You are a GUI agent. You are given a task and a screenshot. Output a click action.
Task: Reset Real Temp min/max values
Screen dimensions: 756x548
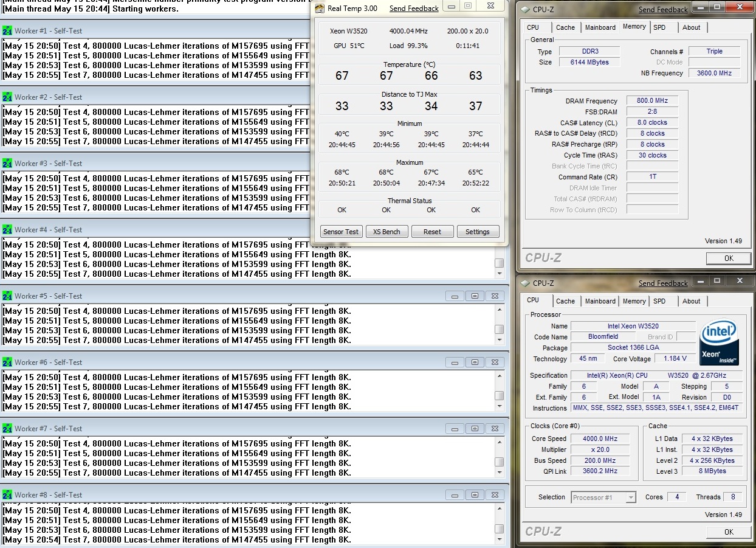[x=432, y=232]
